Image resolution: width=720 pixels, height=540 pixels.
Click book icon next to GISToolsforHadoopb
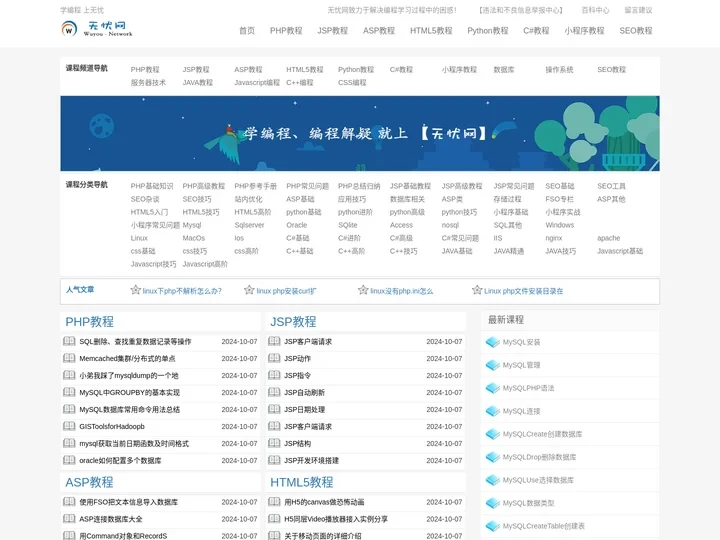tap(69, 426)
